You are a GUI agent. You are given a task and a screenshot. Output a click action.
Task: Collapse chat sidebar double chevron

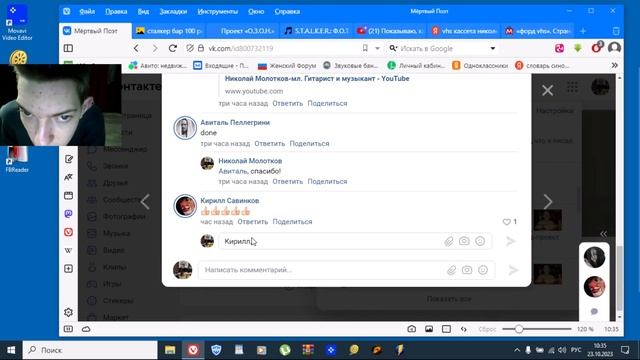603,234
